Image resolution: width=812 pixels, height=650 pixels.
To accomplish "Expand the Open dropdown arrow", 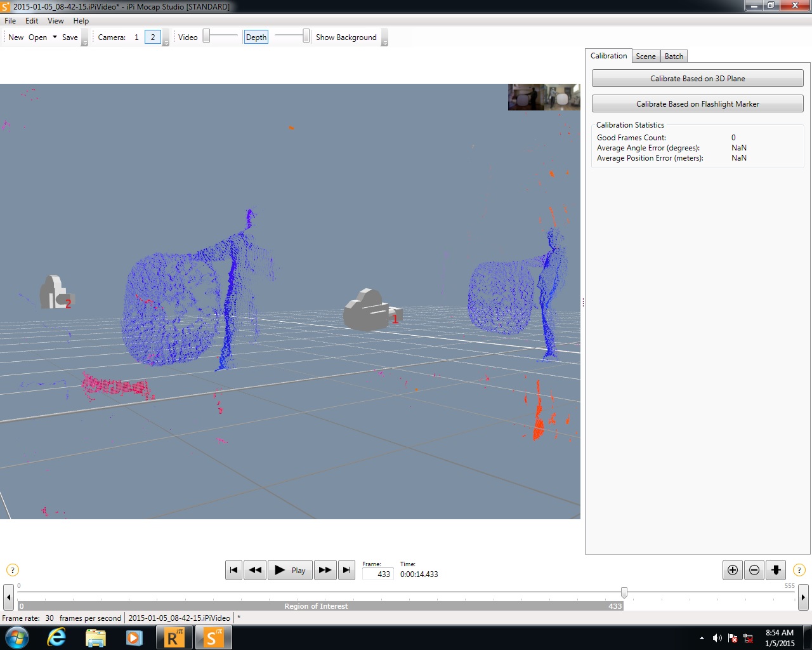I will pos(55,37).
